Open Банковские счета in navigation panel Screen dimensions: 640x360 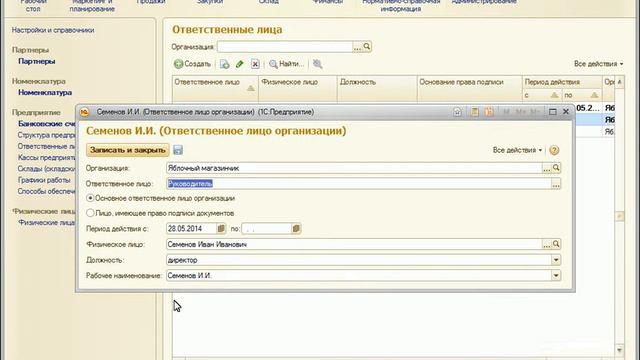click(x=47, y=123)
